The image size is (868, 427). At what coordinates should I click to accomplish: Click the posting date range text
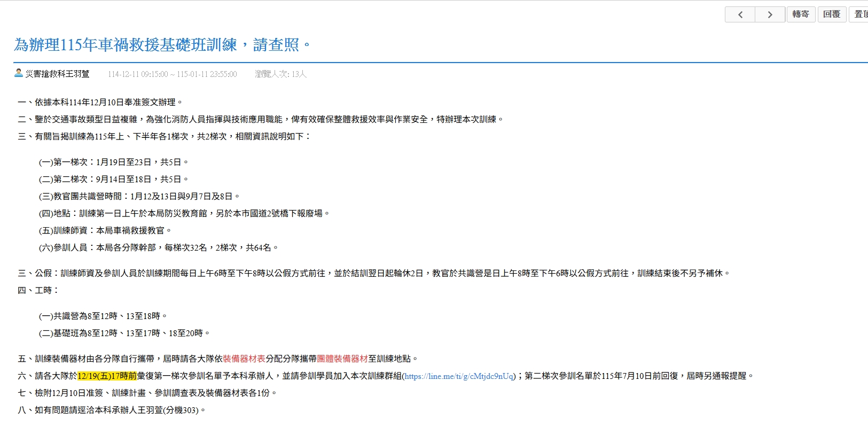(x=172, y=74)
